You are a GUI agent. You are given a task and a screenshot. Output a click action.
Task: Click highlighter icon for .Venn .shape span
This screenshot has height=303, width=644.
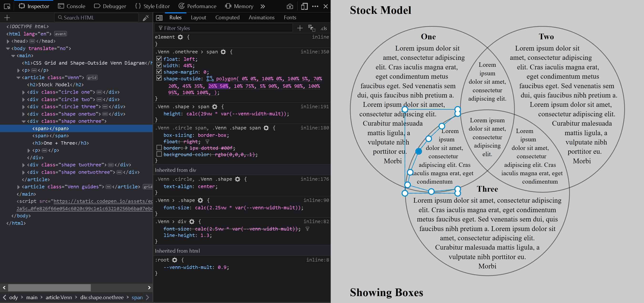[x=215, y=107]
